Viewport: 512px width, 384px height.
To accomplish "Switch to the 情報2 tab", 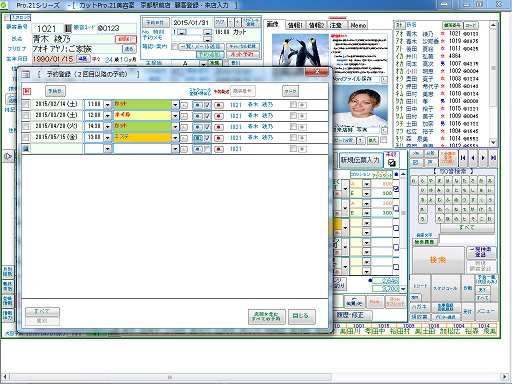I will 316,25.
